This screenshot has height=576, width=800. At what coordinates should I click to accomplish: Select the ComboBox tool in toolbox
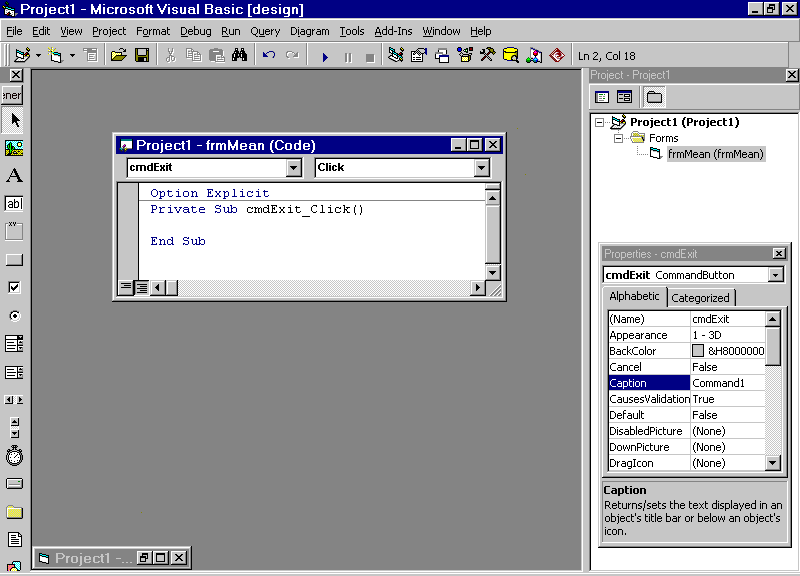(x=14, y=344)
